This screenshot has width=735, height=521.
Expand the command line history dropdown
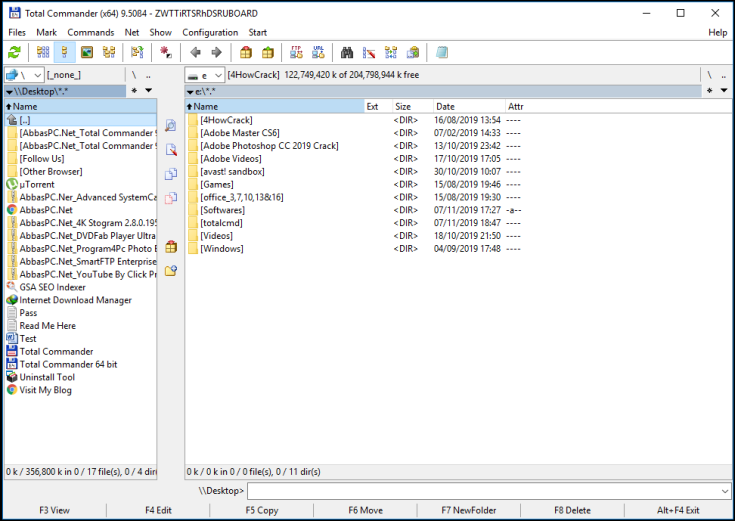click(x=725, y=491)
